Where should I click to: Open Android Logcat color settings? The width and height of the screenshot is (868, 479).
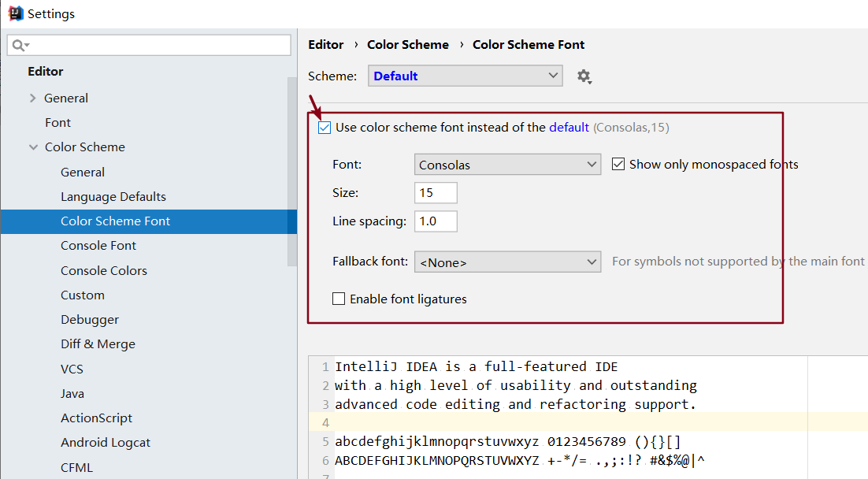pos(106,443)
